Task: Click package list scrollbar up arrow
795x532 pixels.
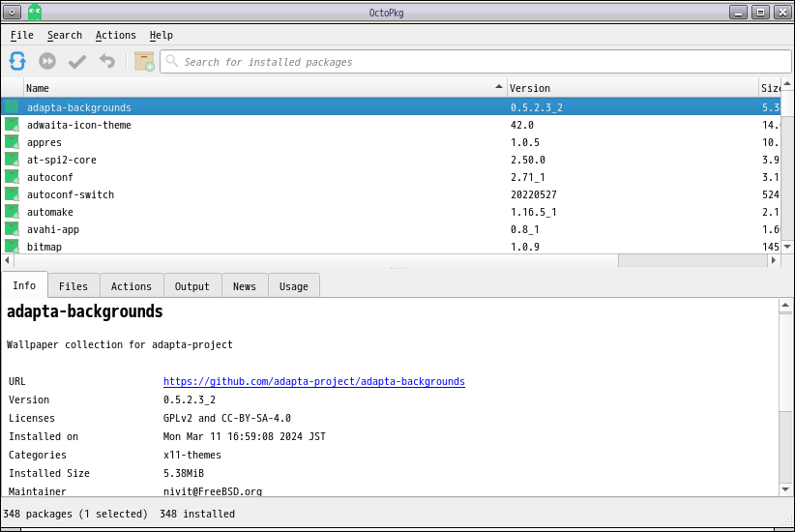Action: (x=787, y=84)
